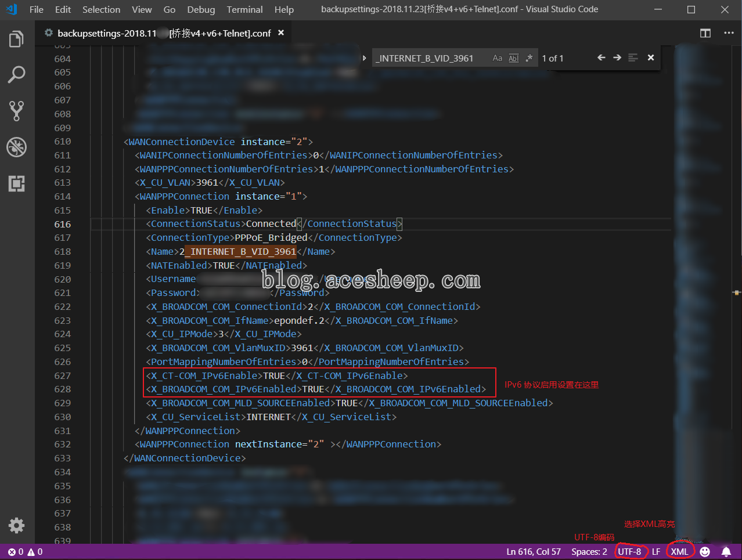Open the View menu
The image size is (742, 560).
click(142, 9)
